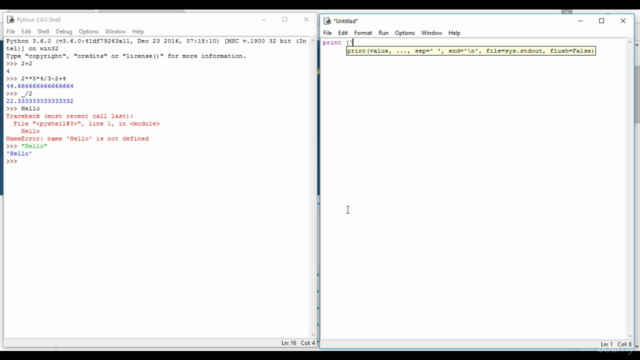Click the green "Hello" string input
The width and height of the screenshot is (640, 360).
[34, 146]
